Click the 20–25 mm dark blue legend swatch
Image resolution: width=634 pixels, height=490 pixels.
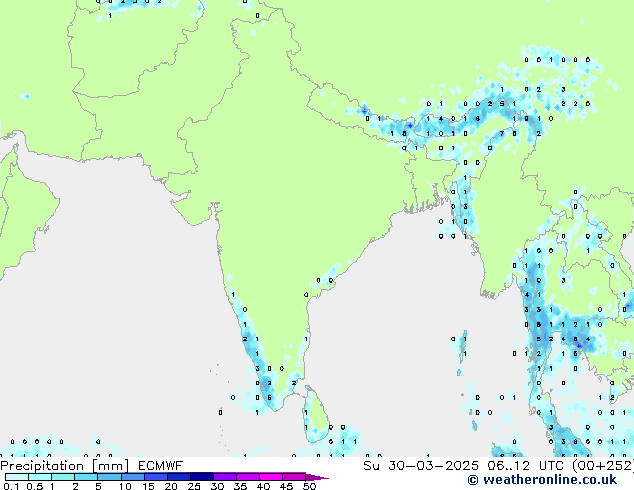click(x=179, y=477)
